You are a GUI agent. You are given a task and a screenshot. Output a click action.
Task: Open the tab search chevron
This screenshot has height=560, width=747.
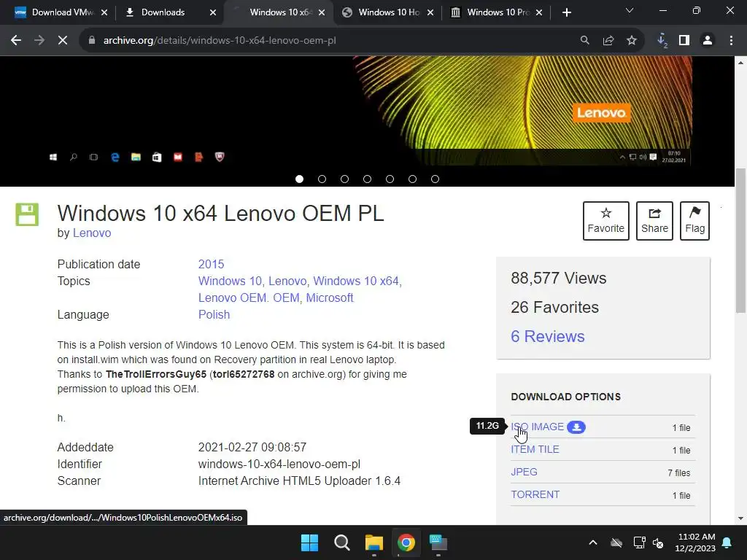[x=630, y=10]
